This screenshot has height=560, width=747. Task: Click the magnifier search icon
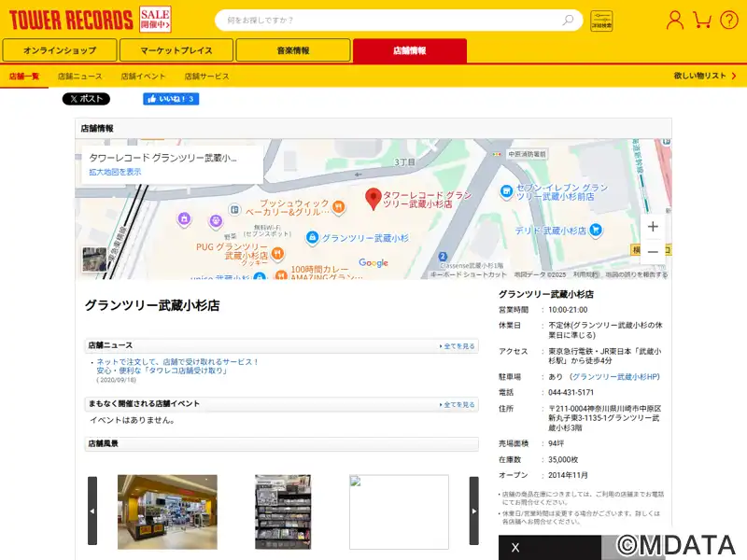tap(568, 20)
